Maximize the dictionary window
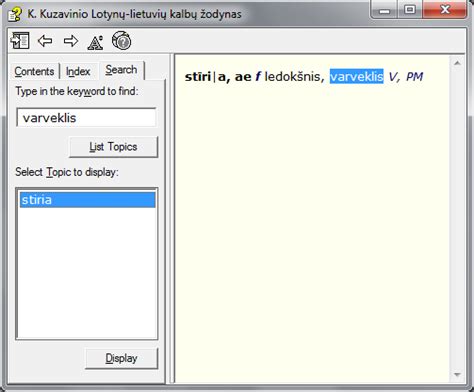The width and height of the screenshot is (474, 392). (410, 10)
